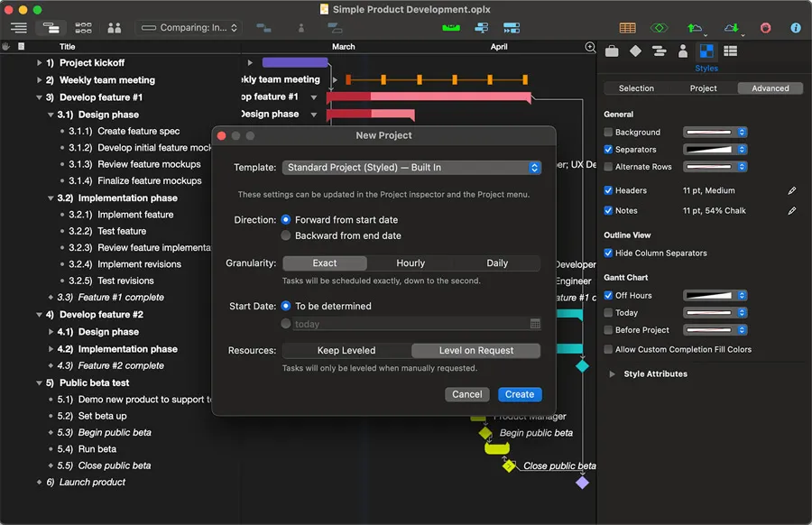
Task: Open the Off Hours color swatch
Action: [715, 296]
